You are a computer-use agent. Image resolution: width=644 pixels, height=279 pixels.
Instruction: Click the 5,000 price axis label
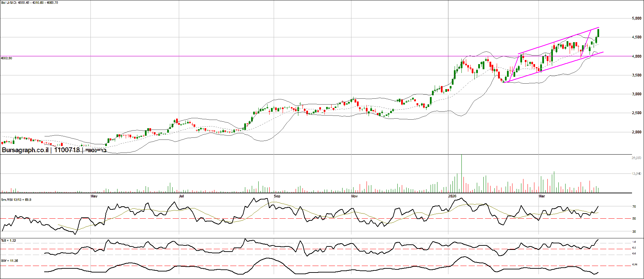point(636,18)
